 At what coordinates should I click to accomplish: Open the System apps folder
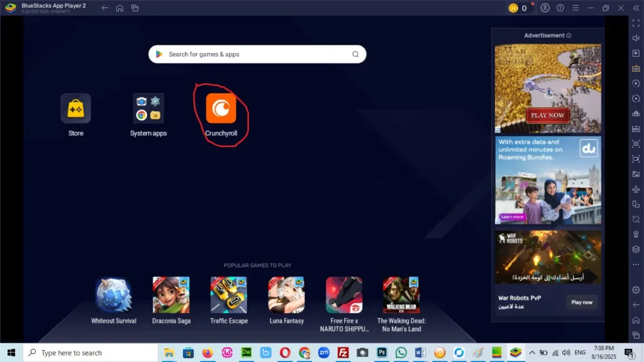[x=148, y=109]
